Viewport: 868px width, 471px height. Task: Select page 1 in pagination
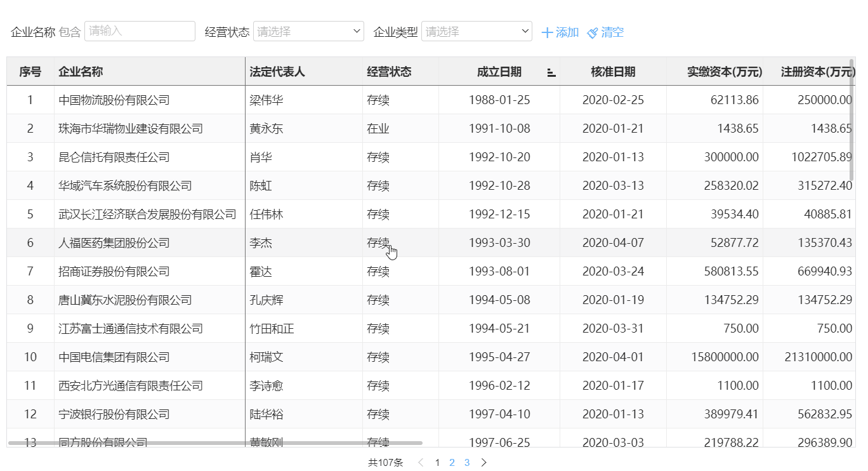point(437,463)
